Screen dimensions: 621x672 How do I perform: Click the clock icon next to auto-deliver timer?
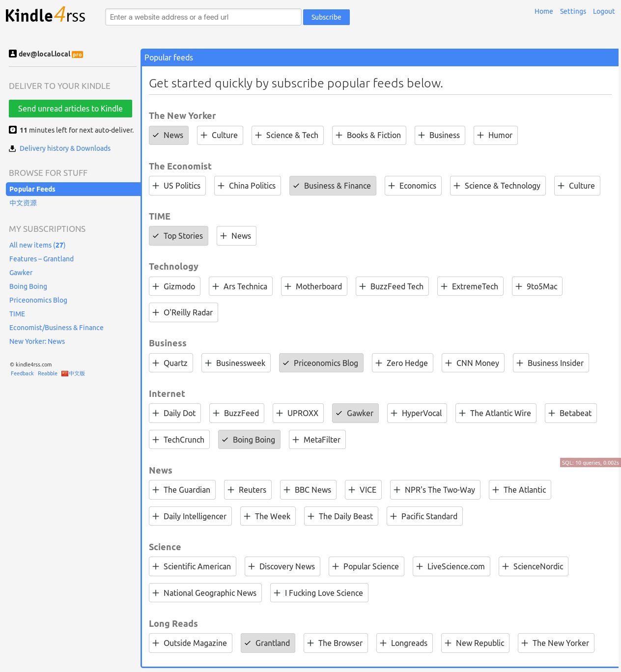(13, 130)
